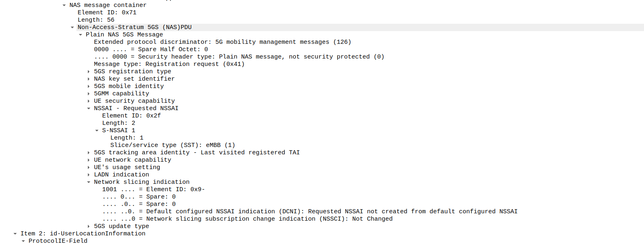
Task: Select the Message type: Registration request line
Action: pyautogui.click(x=169, y=64)
